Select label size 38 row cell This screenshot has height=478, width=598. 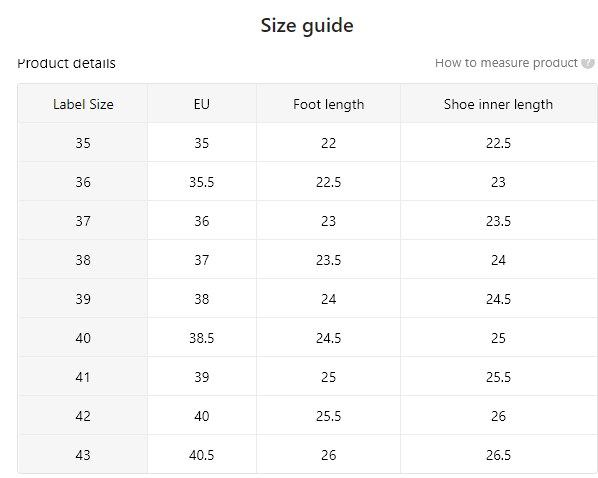pyautogui.click(x=83, y=260)
